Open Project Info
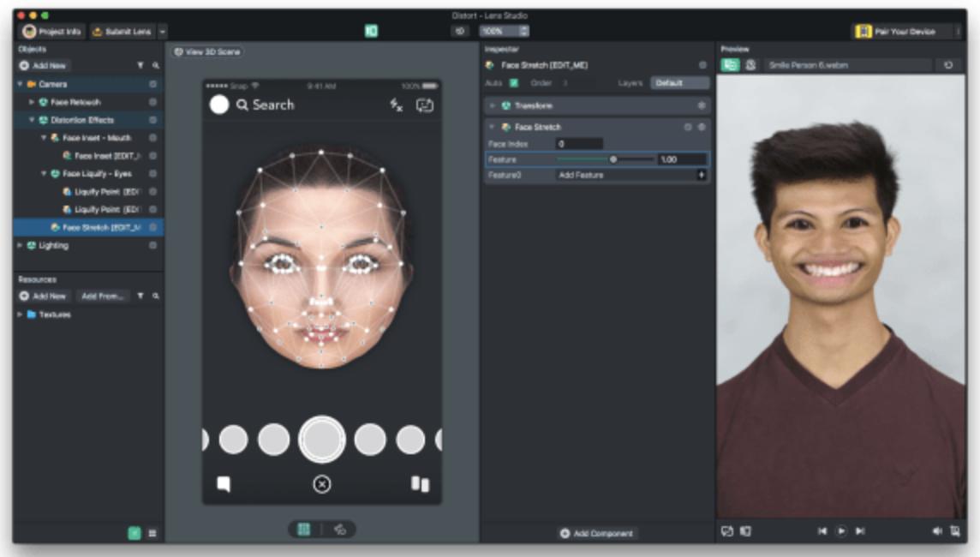The image size is (980, 557). click(x=52, y=31)
